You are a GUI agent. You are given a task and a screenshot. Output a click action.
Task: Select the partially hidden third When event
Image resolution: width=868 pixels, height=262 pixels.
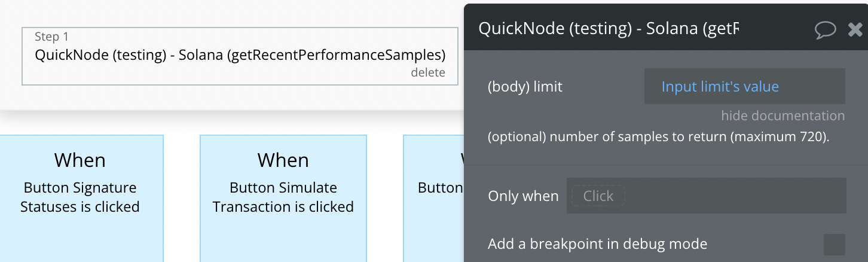(434, 199)
